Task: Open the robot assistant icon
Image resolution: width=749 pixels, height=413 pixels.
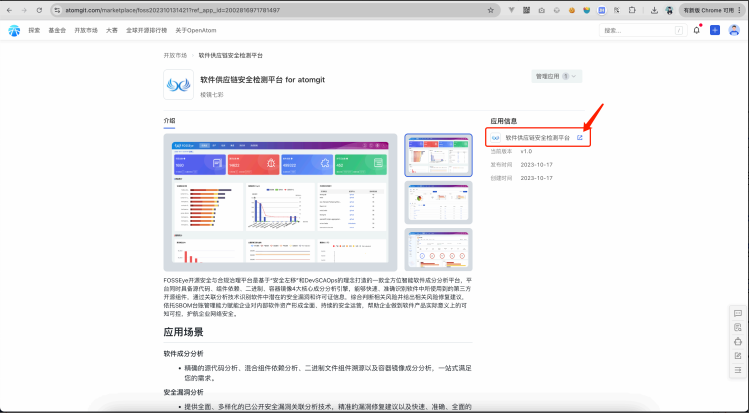Action: pos(738,341)
